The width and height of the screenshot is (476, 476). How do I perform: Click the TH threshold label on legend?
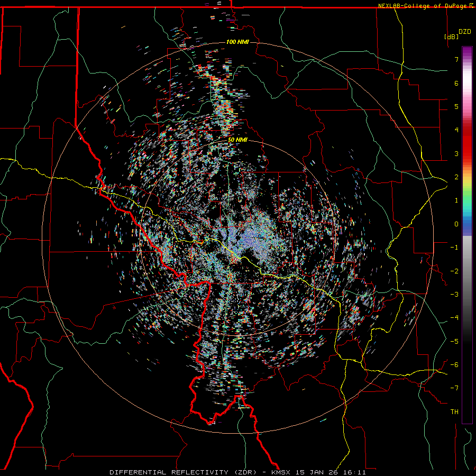pyautogui.click(x=454, y=412)
